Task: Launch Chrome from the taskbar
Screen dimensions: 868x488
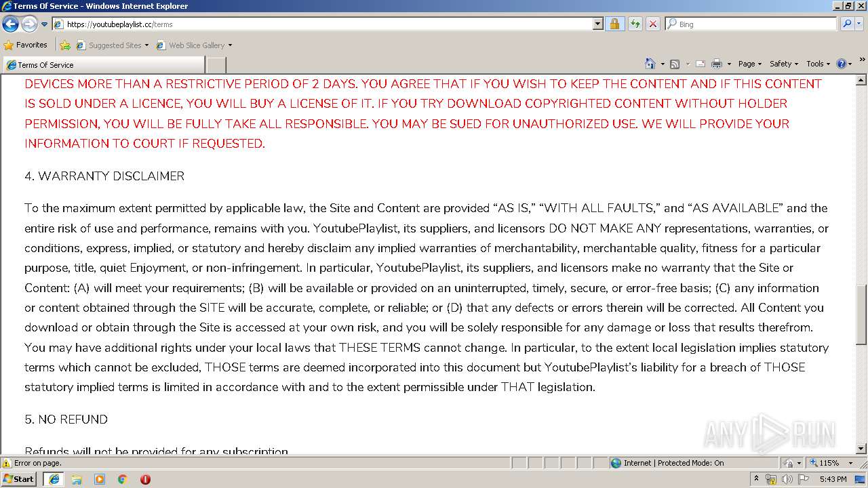Action: (123, 479)
